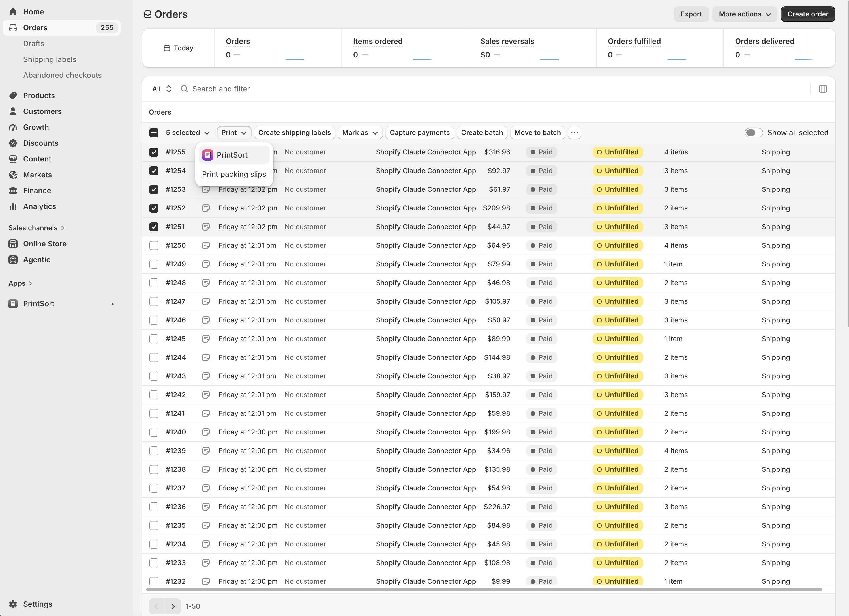The image size is (849, 616).
Task: Click the Home icon in sidebar
Action: 13,12
